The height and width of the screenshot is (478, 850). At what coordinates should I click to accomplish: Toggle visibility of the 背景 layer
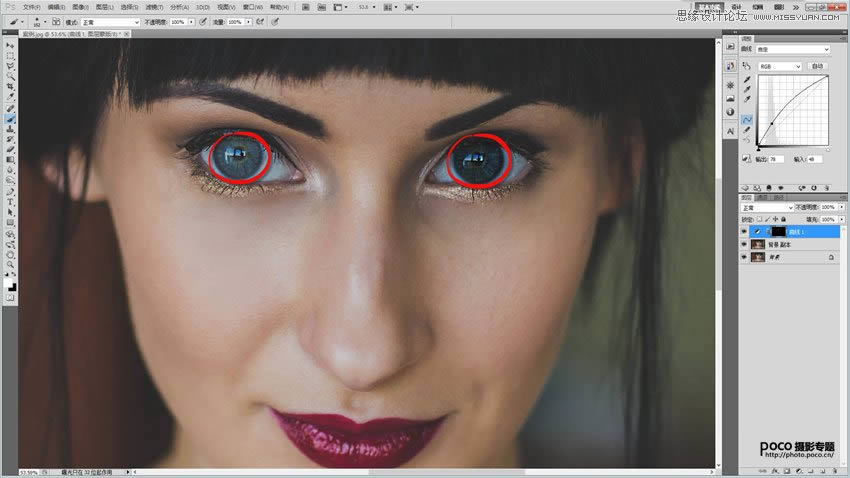pyautogui.click(x=744, y=257)
